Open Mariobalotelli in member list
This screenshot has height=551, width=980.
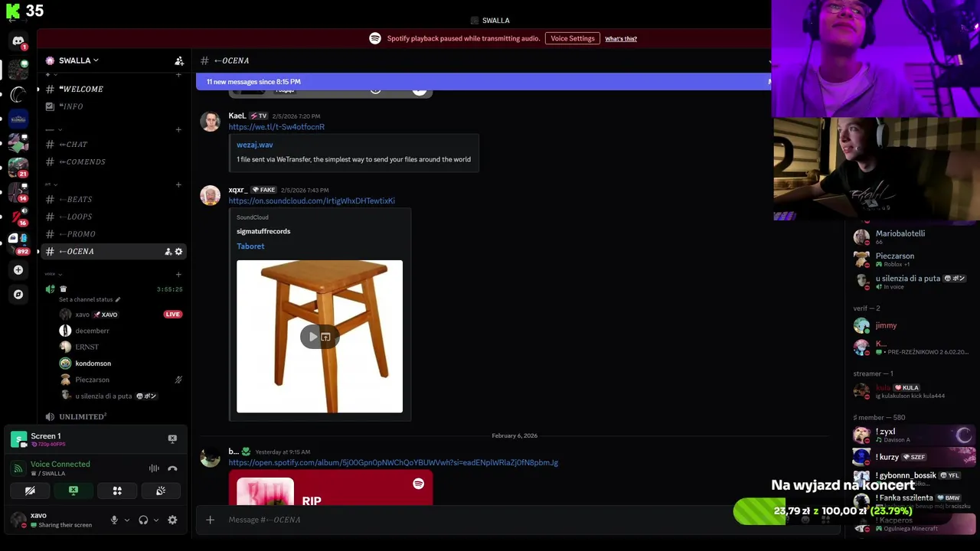point(913,237)
